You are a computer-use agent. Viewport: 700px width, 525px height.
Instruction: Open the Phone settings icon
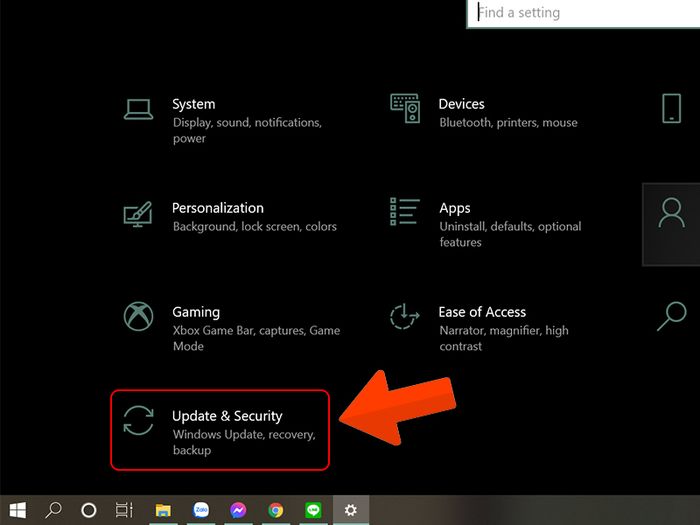[x=671, y=108]
